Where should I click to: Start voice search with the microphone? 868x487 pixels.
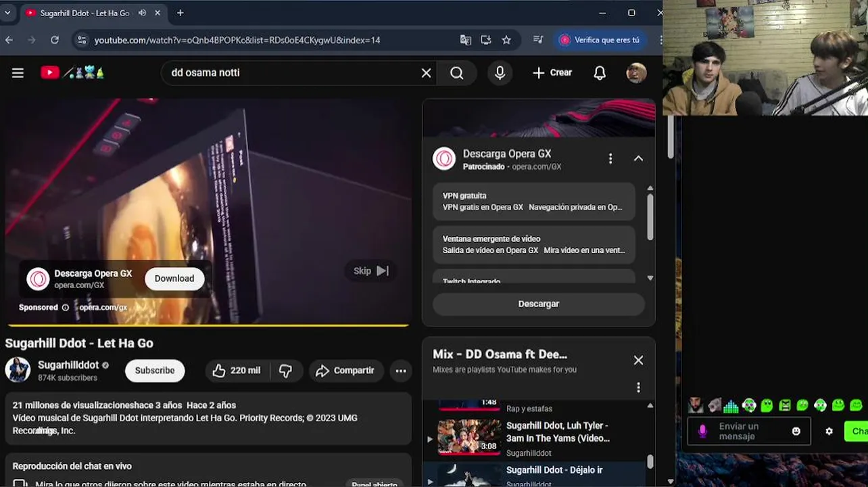tap(500, 73)
